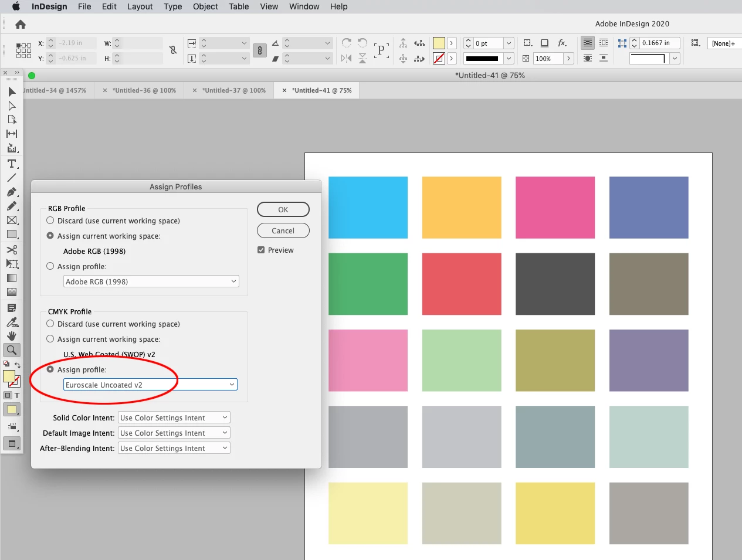The image size is (742, 560).
Task: Open the stroke style dropdown
Action: coord(509,59)
